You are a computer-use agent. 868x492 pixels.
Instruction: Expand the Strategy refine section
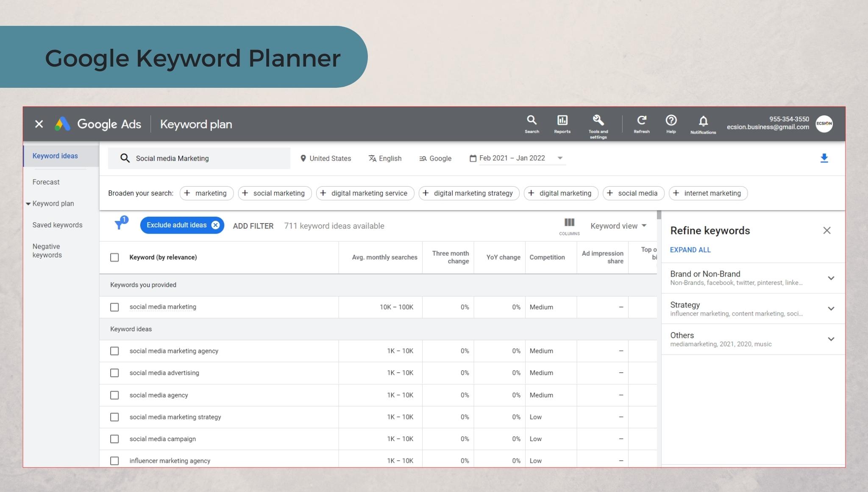pos(831,309)
